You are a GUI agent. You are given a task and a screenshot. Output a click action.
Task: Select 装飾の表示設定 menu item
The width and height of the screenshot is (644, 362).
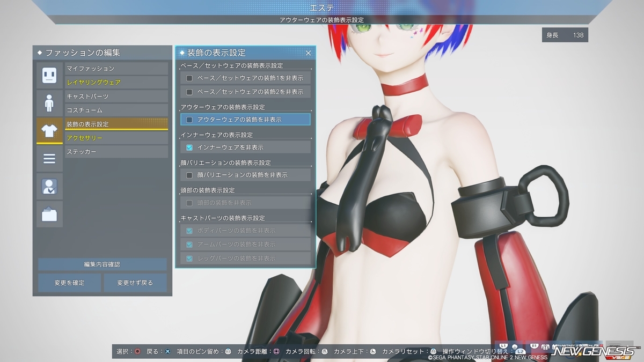116,124
